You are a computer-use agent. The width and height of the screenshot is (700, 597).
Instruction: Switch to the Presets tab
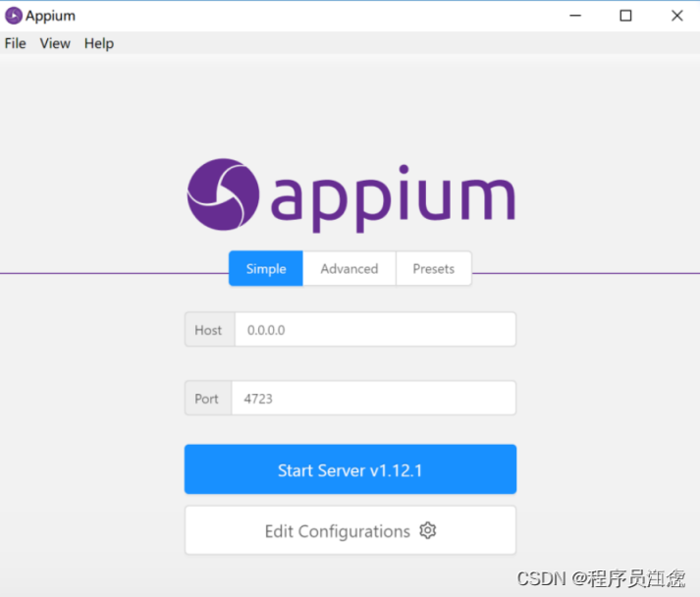pos(434,268)
